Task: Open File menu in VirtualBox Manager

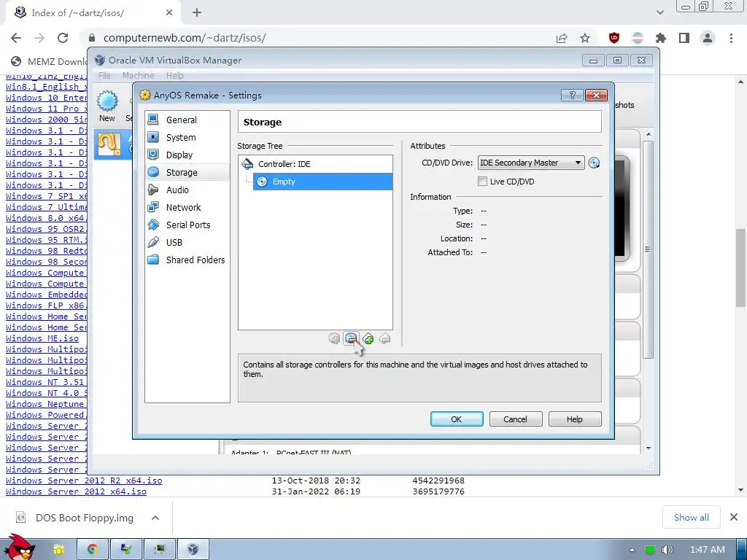Action: tap(104, 76)
